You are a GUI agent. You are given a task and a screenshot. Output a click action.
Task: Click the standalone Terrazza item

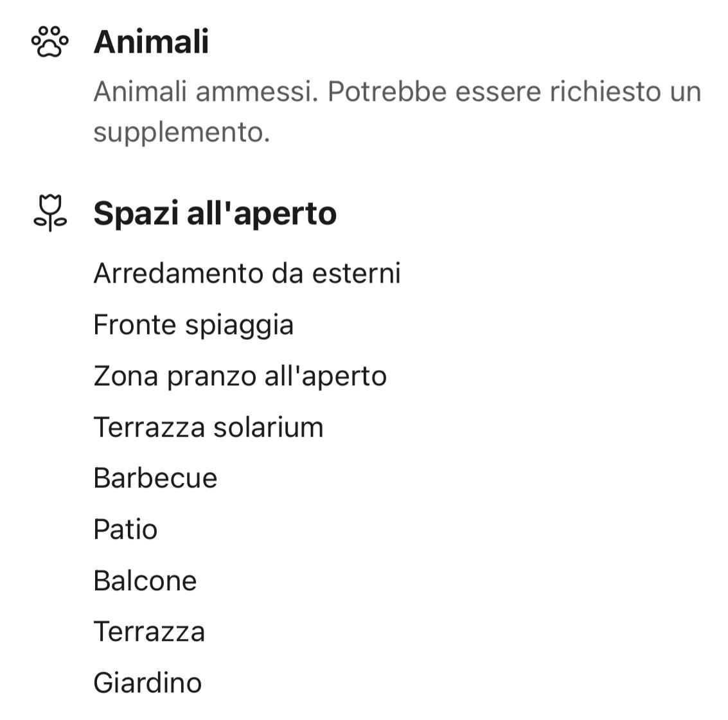point(149,632)
